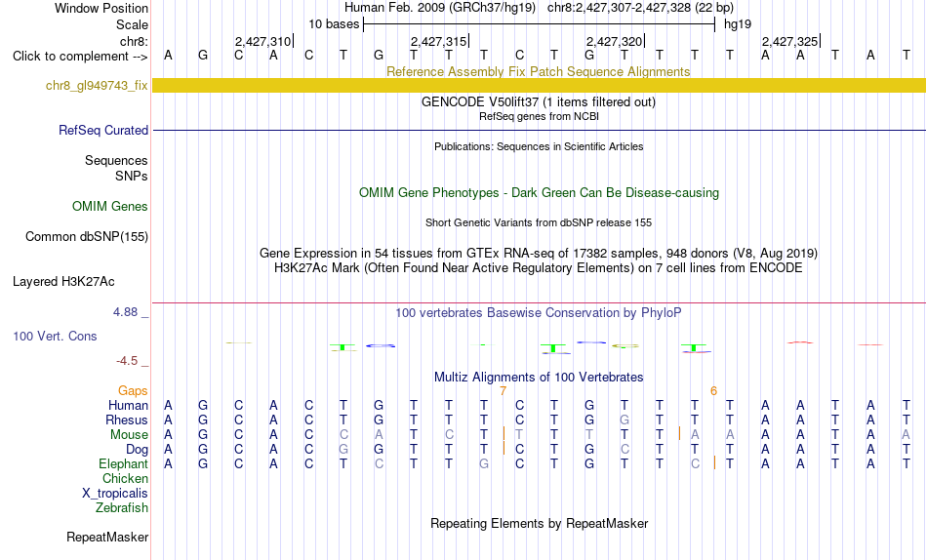Click the Dog species row label

138,450
